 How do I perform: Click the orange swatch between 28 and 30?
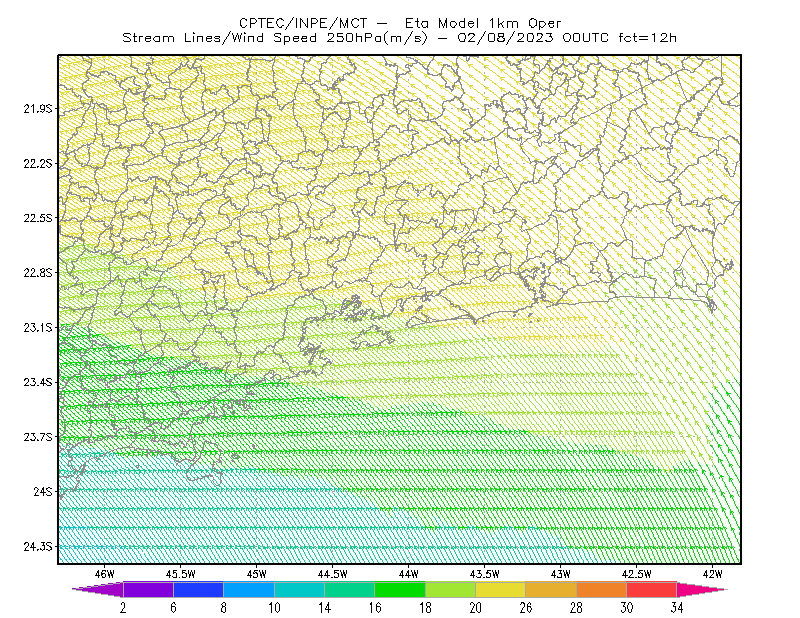[602, 589]
